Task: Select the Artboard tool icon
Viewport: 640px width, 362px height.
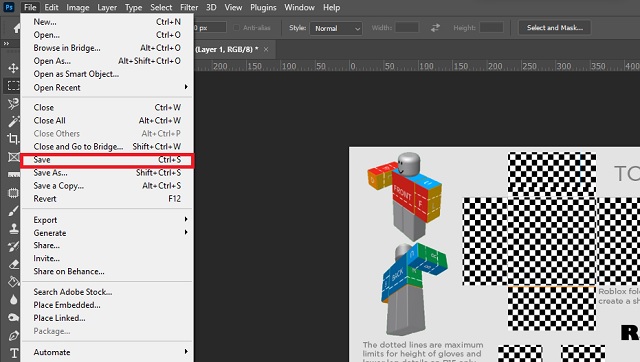Action: coord(13,193)
